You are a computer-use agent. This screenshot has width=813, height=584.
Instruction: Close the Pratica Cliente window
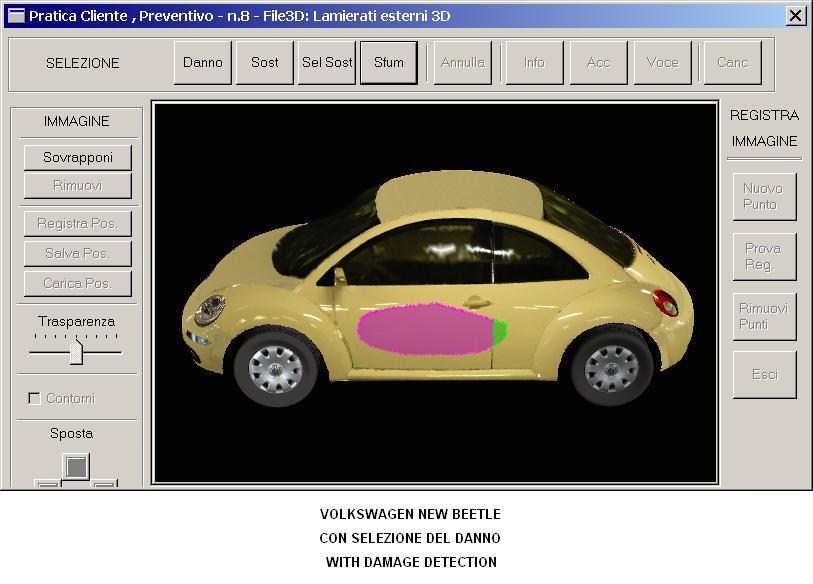pos(795,16)
